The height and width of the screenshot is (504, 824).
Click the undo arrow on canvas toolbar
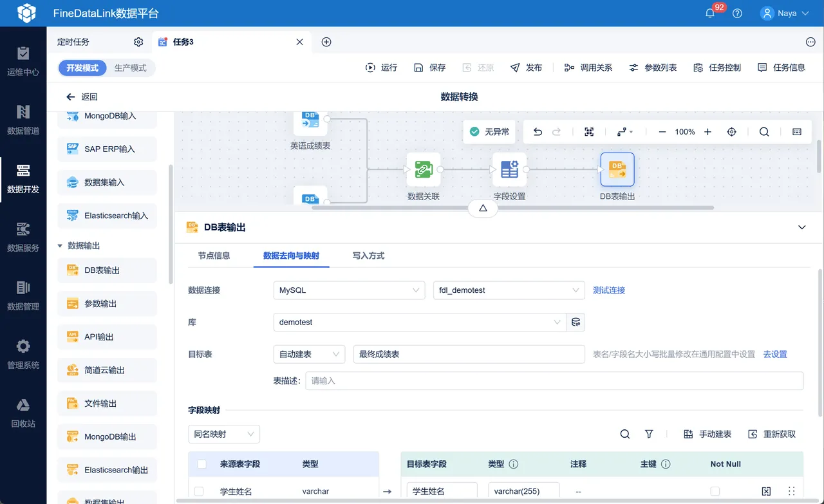538,132
